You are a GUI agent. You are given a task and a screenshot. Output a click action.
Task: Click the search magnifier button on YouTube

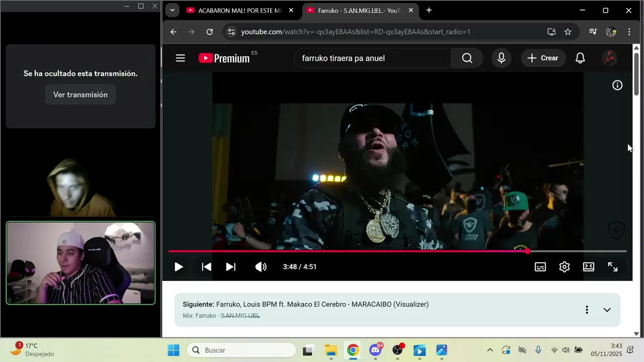coord(467,58)
